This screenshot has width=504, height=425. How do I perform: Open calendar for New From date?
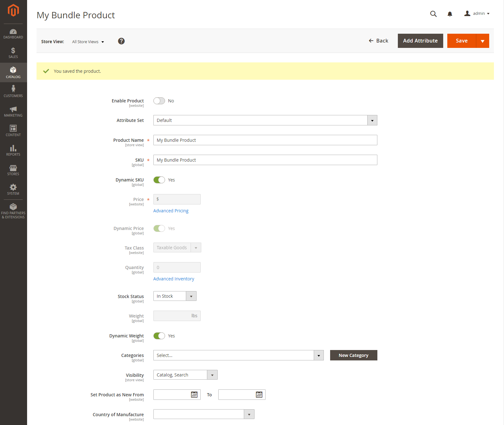point(194,394)
